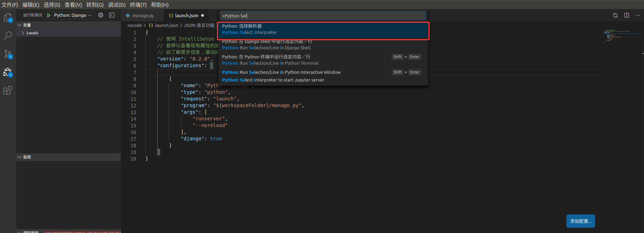Focus the command palette input field
The image size is (644, 233).
pos(323,16)
